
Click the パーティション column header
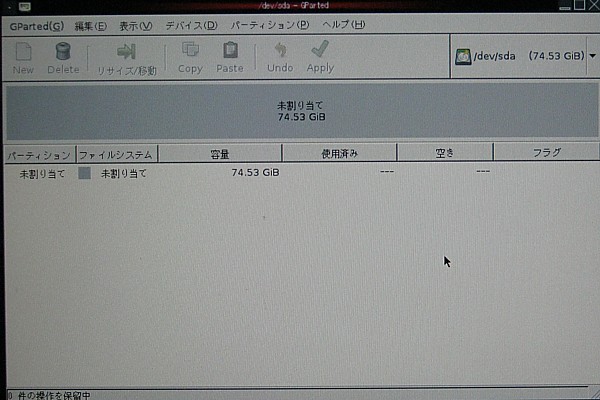(x=39, y=155)
